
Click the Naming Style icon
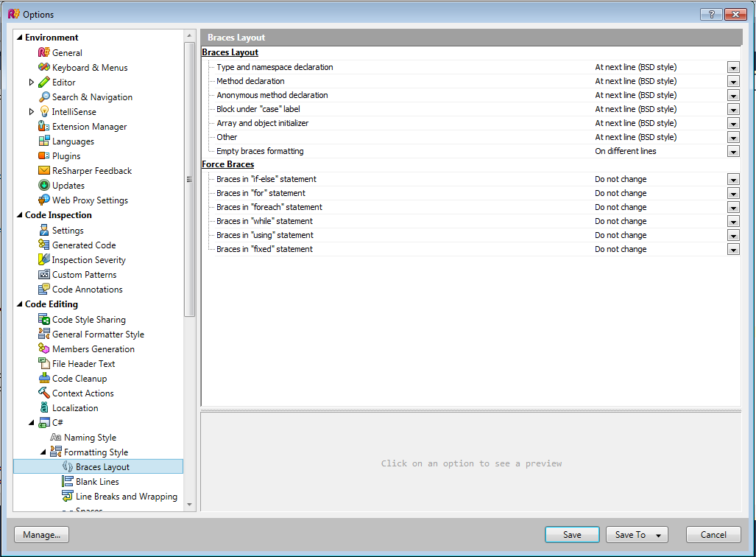56,438
